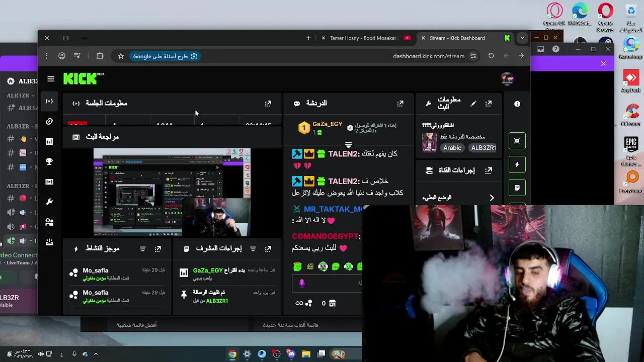Open the AnyDesk desktop shortcut
Viewport: 644px width, 362px height.
pos(631,82)
